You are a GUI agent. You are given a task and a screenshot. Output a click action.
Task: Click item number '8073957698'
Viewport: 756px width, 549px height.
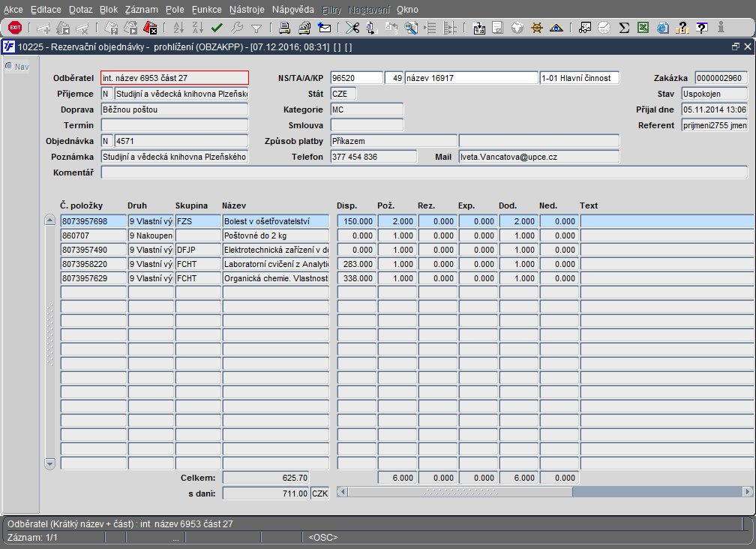click(94, 221)
